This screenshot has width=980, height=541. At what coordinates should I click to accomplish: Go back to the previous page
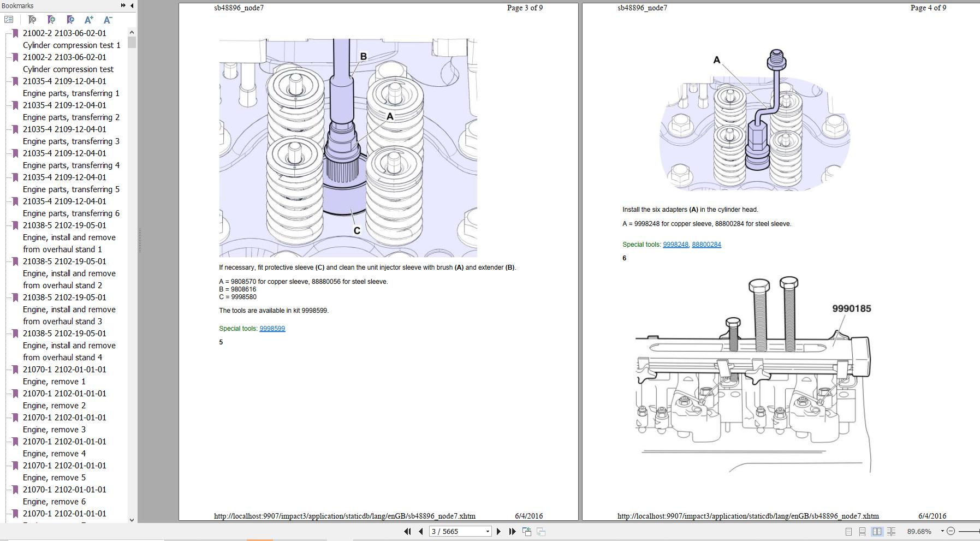click(420, 531)
